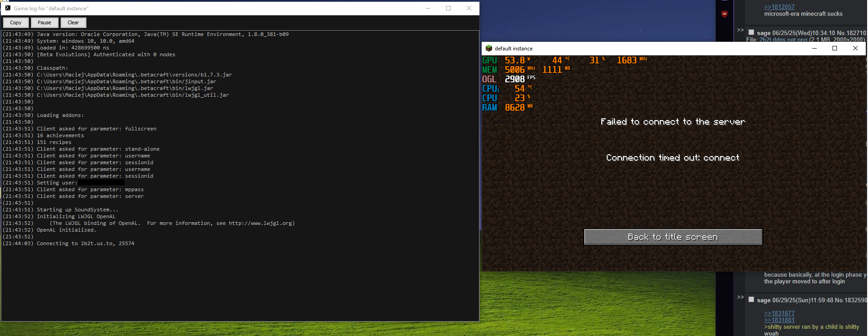The width and height of the screenshot is (868, 336).
Task: Click the log line 'Connecting to 2b2t.us.to, 25574'
Action: [68, 243]
